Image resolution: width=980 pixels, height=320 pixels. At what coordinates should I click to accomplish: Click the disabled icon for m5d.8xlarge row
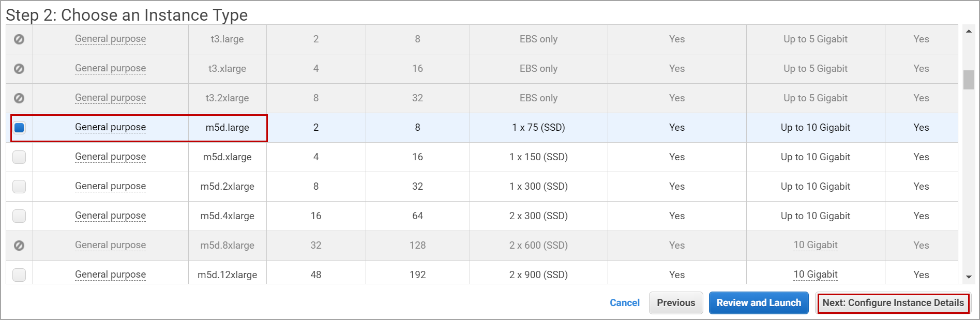pos(19,246)
